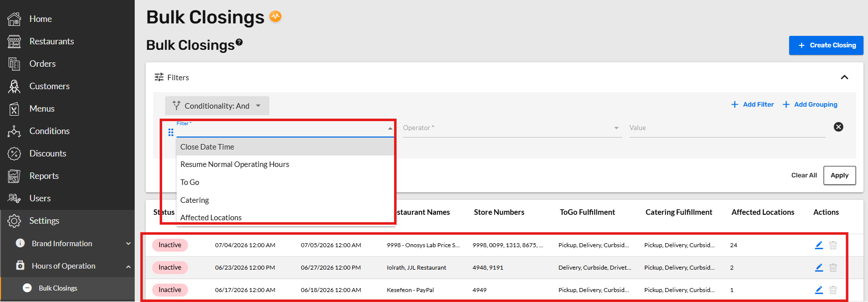This screenshot has height=302, width=868.
Task: Click 07/05/2026 12:00 AM date cell
Action: pyautogui.click(x=331, y=245)
